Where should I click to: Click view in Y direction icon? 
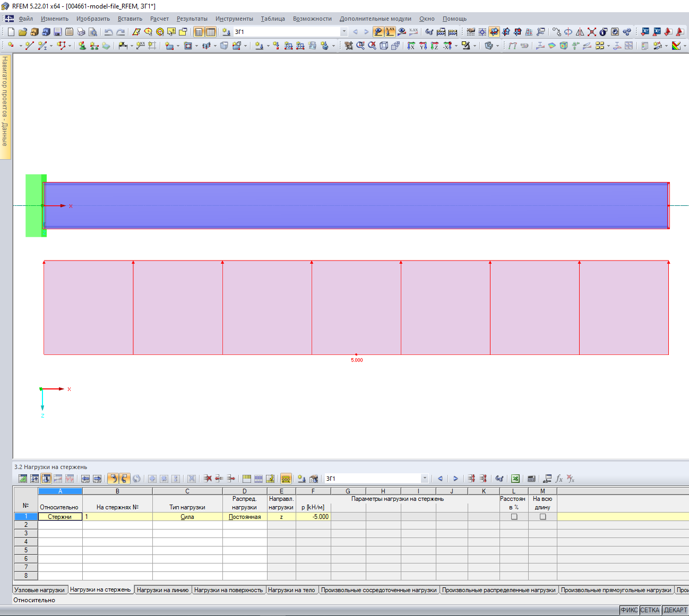coord(423,46)
